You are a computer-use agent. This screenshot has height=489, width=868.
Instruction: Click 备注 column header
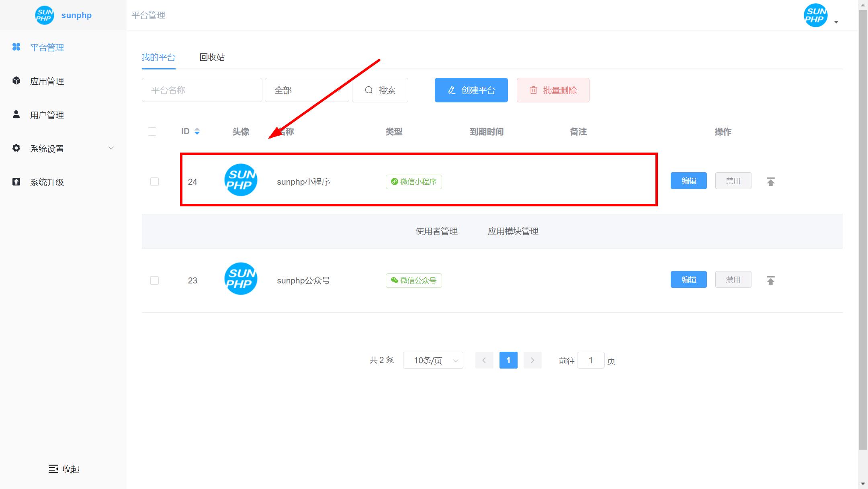point(578,131)
